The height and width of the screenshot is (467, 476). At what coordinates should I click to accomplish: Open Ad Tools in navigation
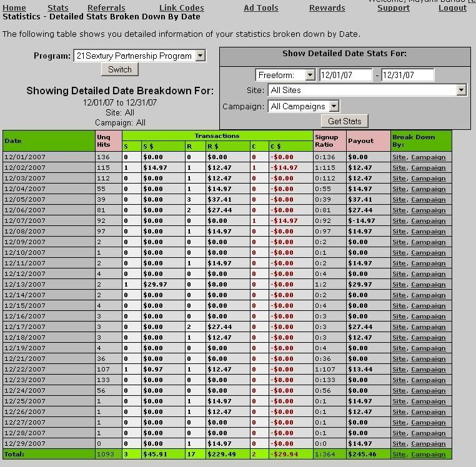[261, 8]
